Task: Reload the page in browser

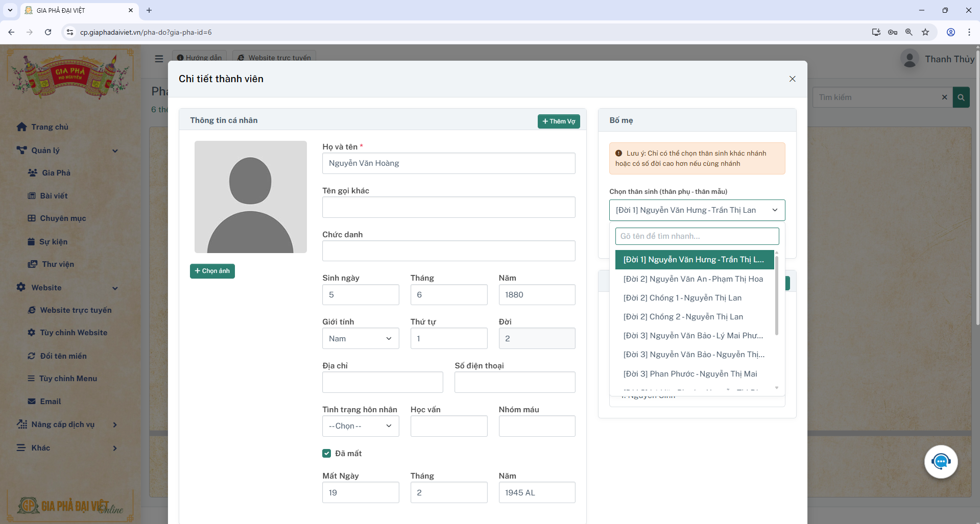Action: tap(48, 32)
